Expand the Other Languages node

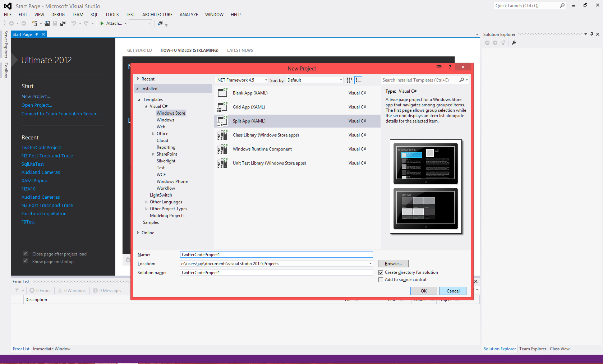click(x=146, y=202)
